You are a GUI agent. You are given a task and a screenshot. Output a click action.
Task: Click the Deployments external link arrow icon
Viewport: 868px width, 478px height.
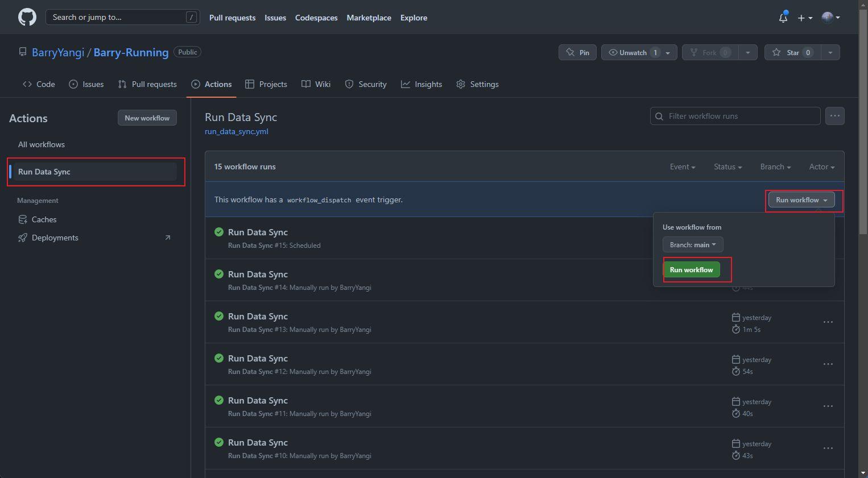click(x=168, y=238)
